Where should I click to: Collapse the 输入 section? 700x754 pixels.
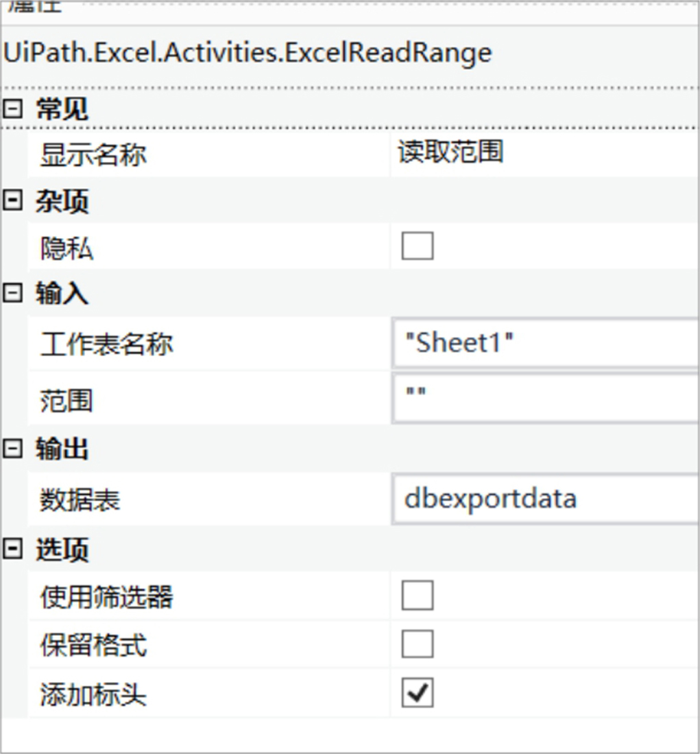coord(12,292)
